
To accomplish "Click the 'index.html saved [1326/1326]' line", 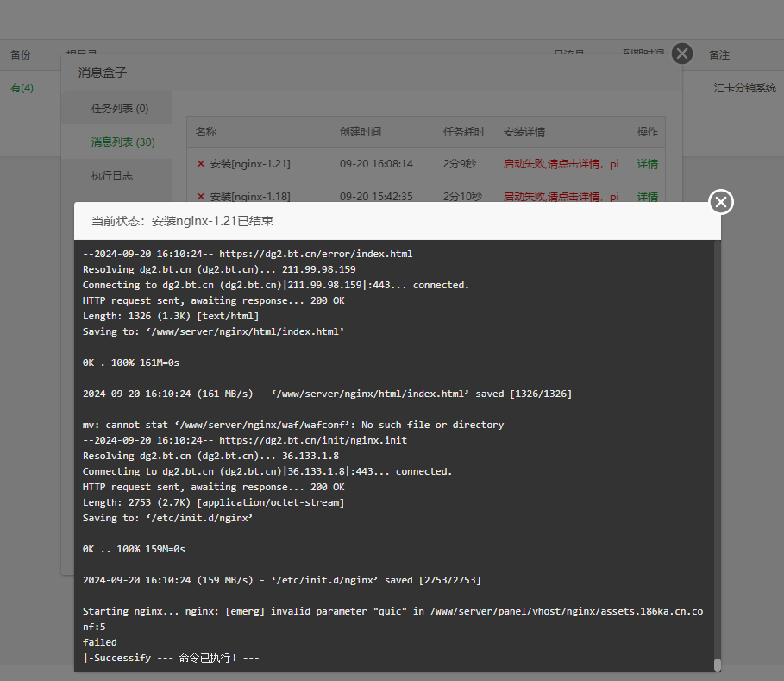I will (327, 394).
